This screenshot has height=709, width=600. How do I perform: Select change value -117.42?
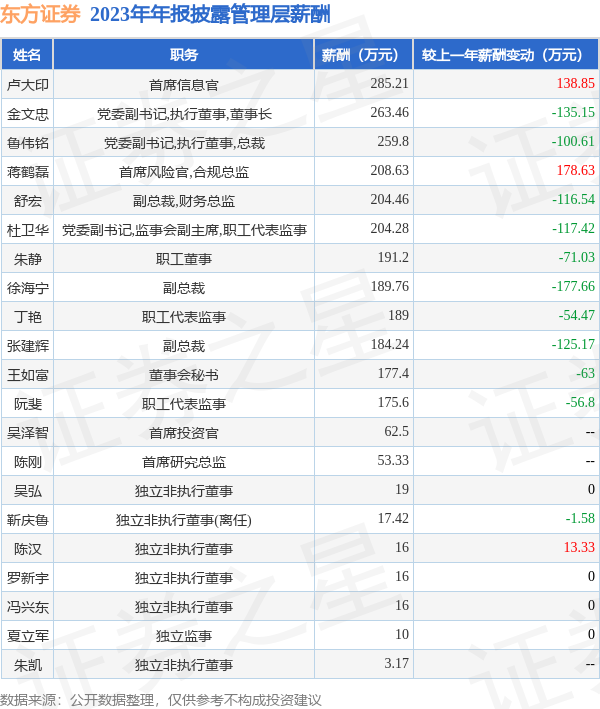573,229
